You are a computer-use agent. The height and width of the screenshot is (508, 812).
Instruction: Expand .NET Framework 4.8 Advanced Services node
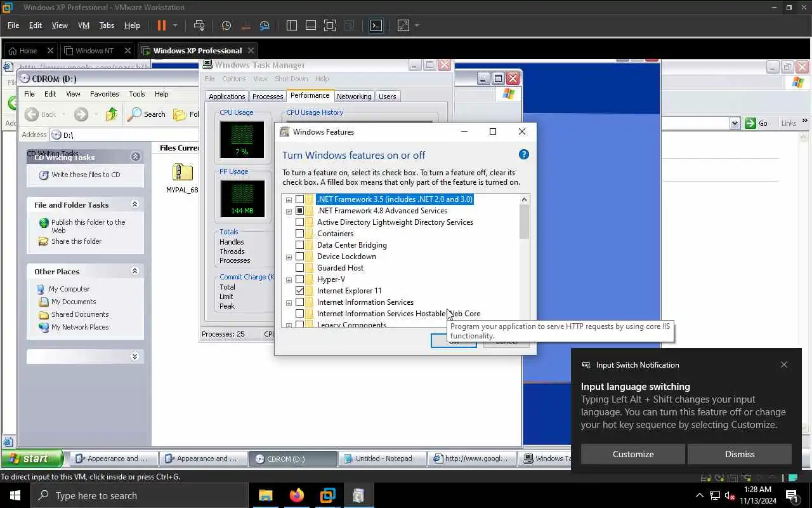289,211
